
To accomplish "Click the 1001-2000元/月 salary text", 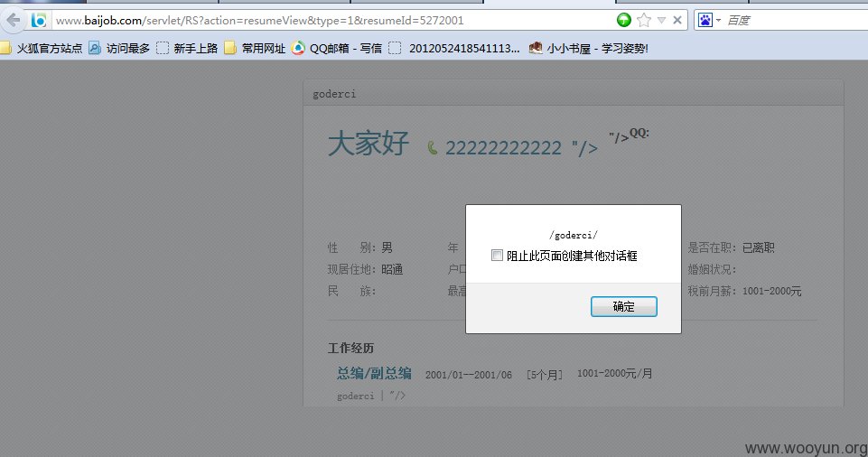I will [x=614, y=373].
